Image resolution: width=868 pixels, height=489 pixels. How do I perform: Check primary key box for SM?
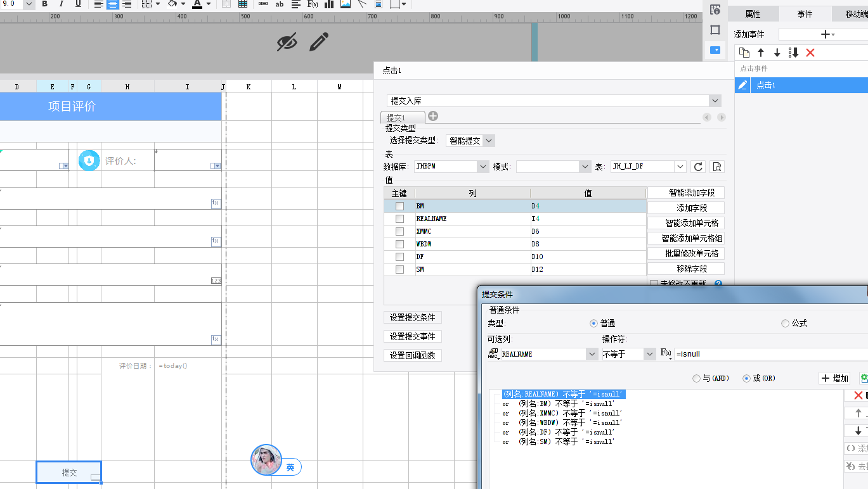[399, 269]
